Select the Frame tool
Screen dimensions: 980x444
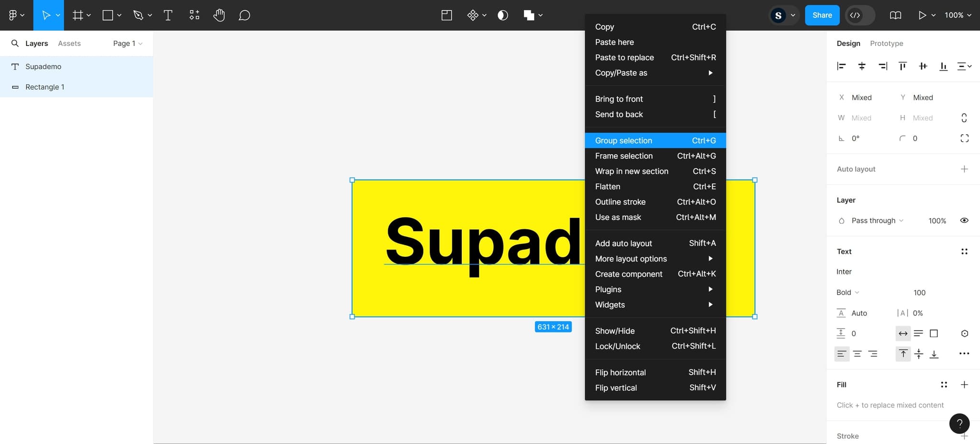77,15
